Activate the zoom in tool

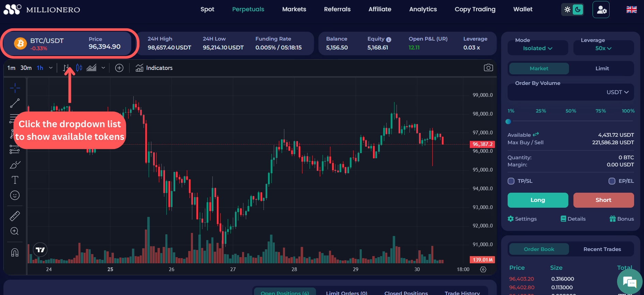pyautogui.click(x=15, y=231)
